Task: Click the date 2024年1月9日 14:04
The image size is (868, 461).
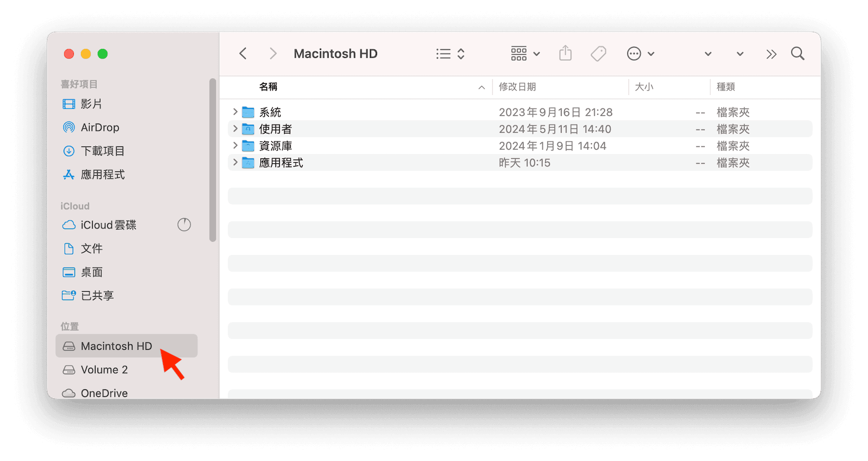Action: click(x=552, y=146)
